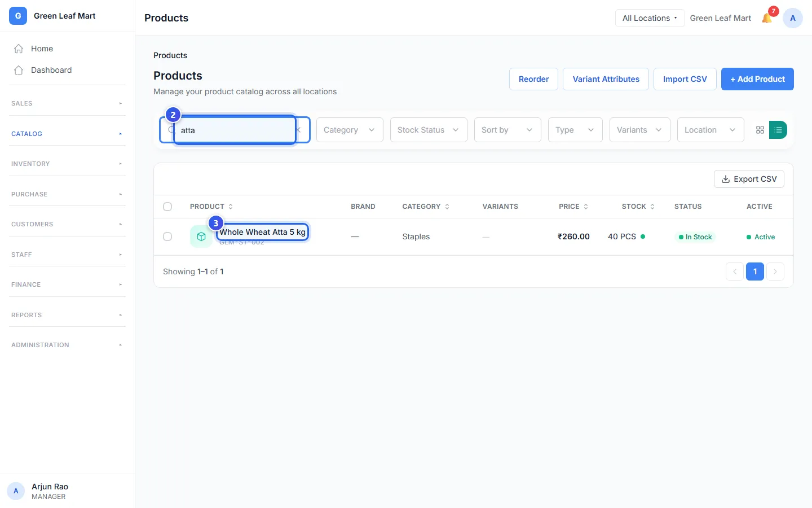Screen dimensions: 812x508
Task: Collapse the Catalog sidebar section
Action: [x=68, y=134]
